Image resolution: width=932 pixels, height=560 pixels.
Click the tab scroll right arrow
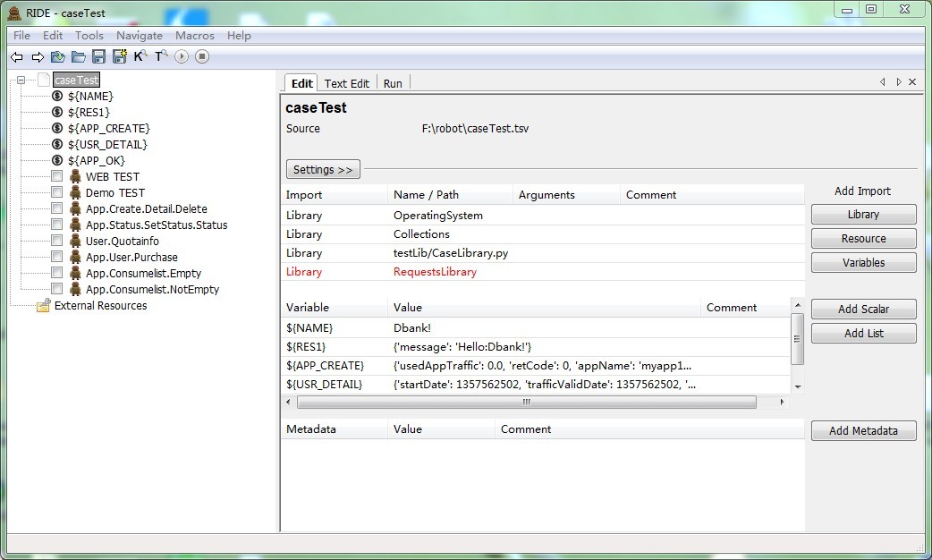[x=898, y=82]
